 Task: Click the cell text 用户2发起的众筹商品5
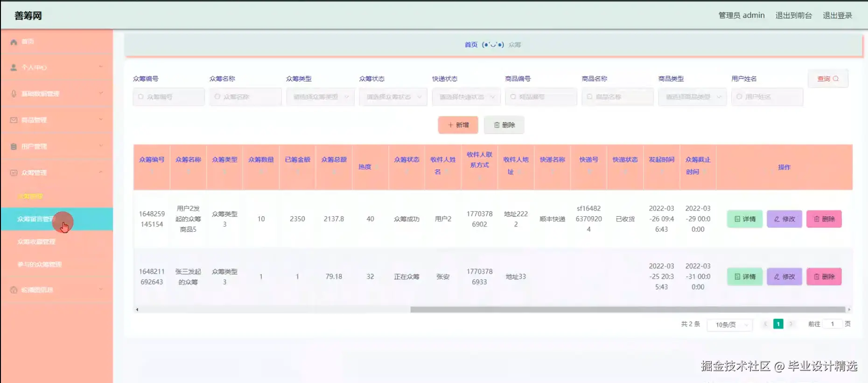click(188, 219)
